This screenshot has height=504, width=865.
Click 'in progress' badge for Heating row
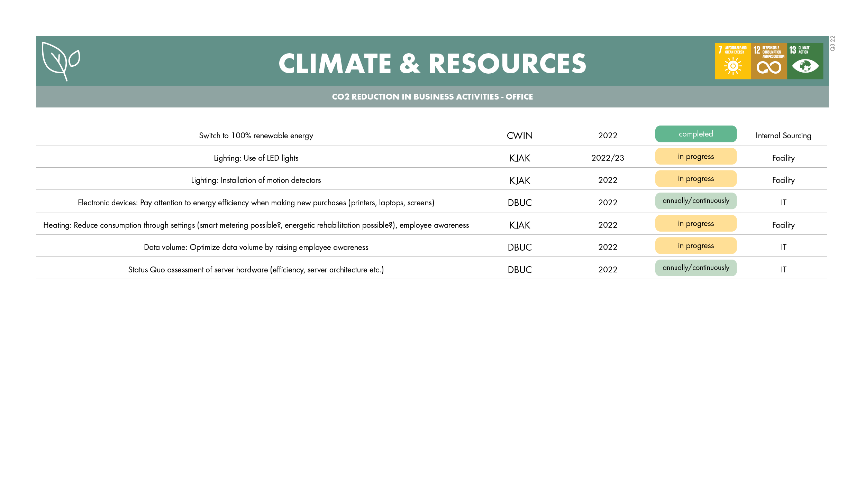click(x=695, y=224)
